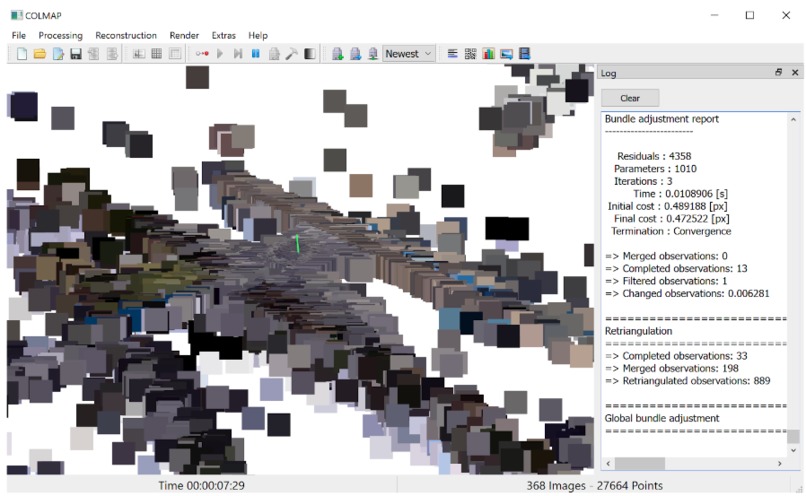Click the Edit project toolbar icon
This screenshot has height=496, width=806.
point(58,53)
